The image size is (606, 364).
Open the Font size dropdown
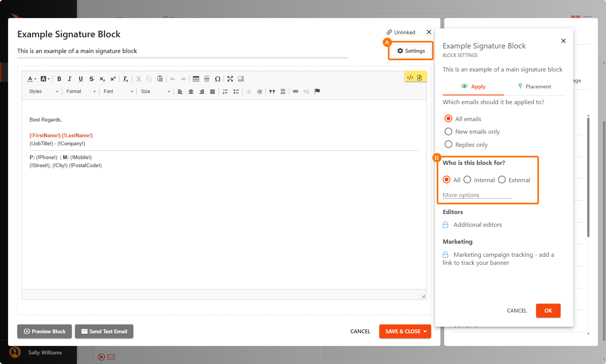155,91
